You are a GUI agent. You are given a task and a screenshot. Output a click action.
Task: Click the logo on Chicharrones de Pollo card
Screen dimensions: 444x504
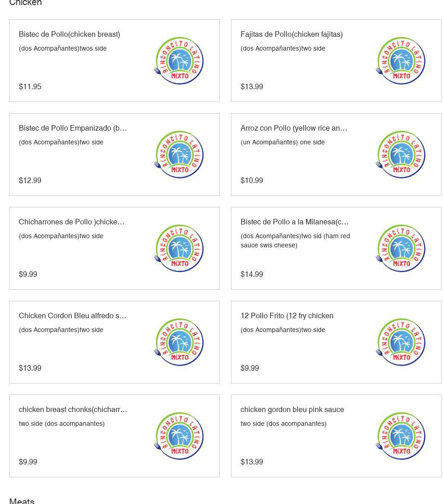point(179,248)
